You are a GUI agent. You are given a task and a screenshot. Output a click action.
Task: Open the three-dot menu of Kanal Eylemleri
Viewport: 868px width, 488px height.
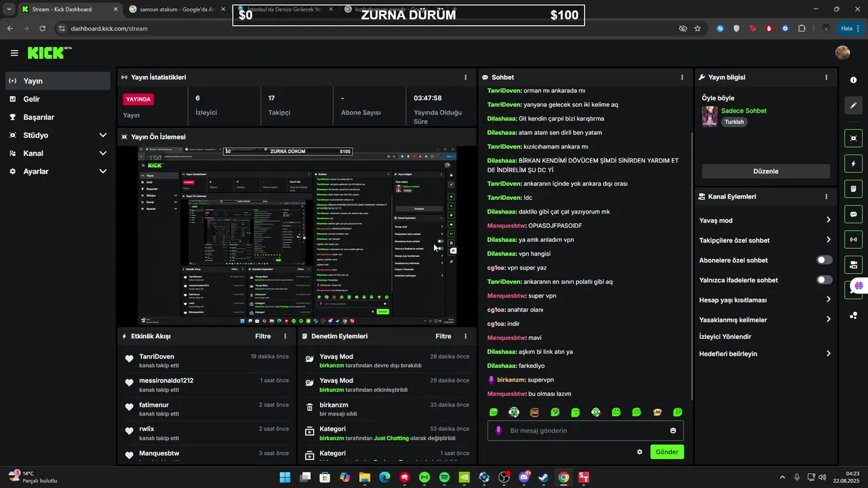(x=826, y=197)
